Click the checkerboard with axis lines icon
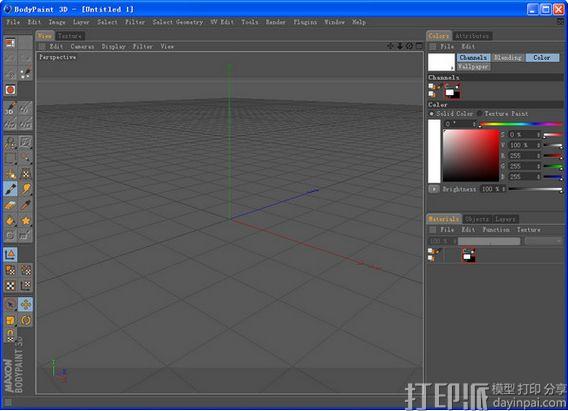568x411 pixels. (25, 286)
